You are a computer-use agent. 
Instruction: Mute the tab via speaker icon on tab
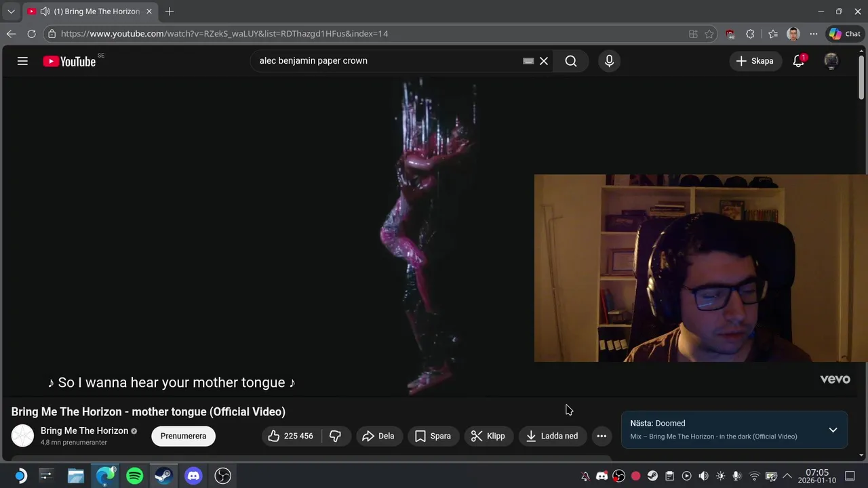tap(45, 12)
